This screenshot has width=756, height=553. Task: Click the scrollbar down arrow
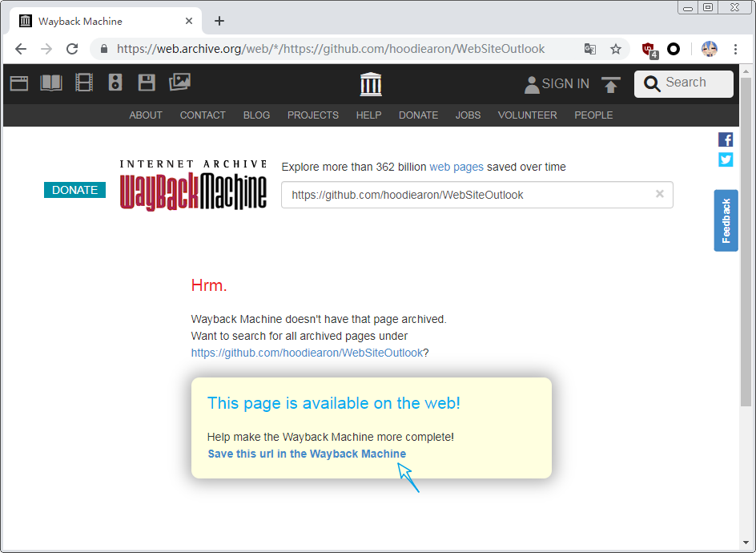click(x=746, y=543)
